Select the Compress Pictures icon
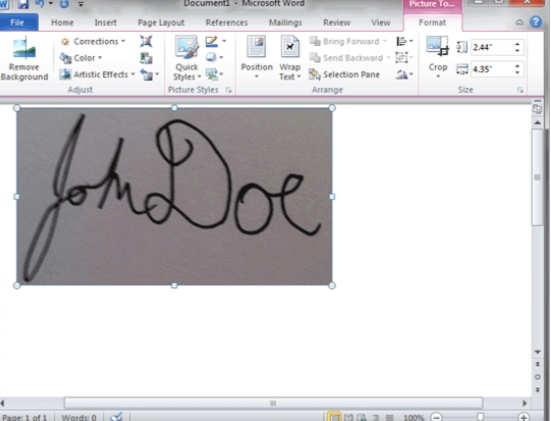Image resolution: width=551 pixels, height=421 pixels. 146,41
